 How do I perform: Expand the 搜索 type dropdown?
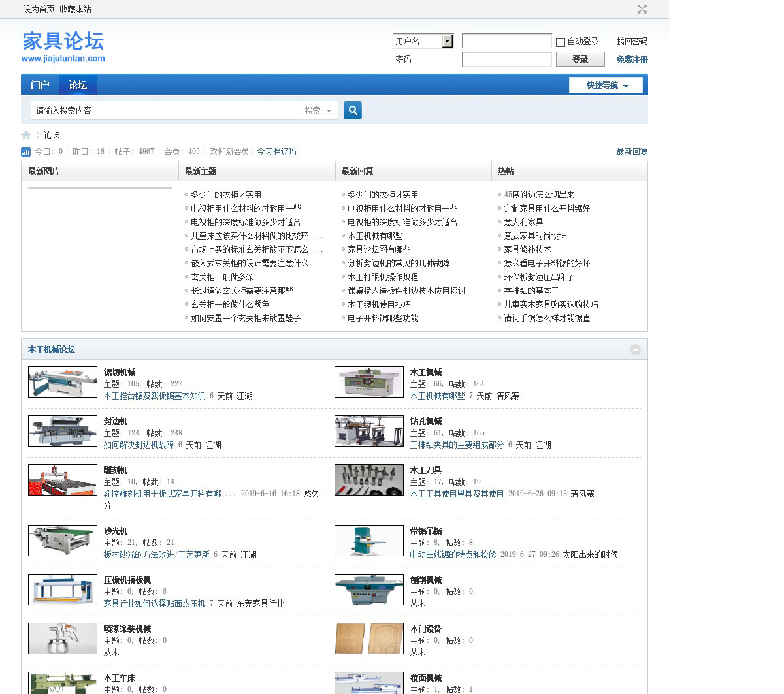tap(318, 110)
